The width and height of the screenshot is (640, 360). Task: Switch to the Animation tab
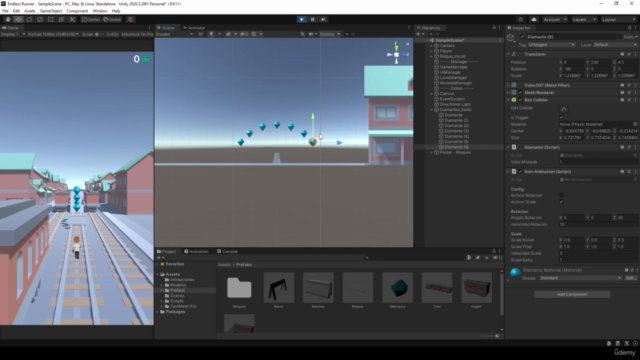(196, 251)
